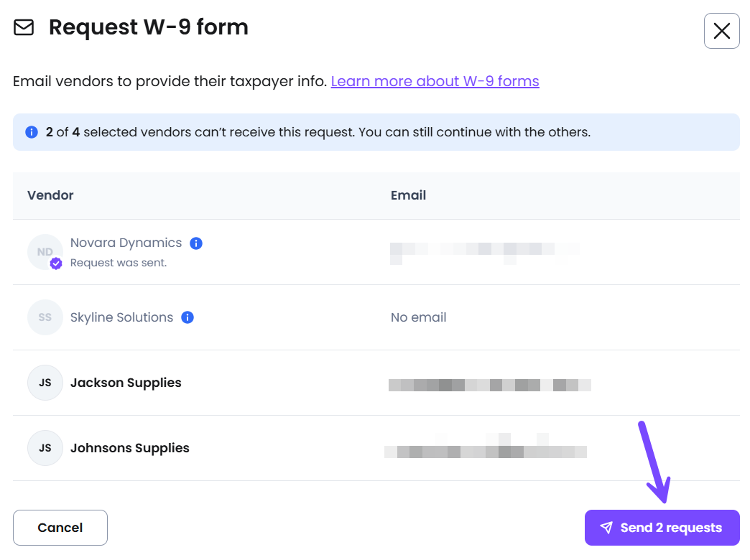This screenshot has height=560, width=750.
Task: Open the Learn more about W-9 forms link
Action: coord(435,81)
